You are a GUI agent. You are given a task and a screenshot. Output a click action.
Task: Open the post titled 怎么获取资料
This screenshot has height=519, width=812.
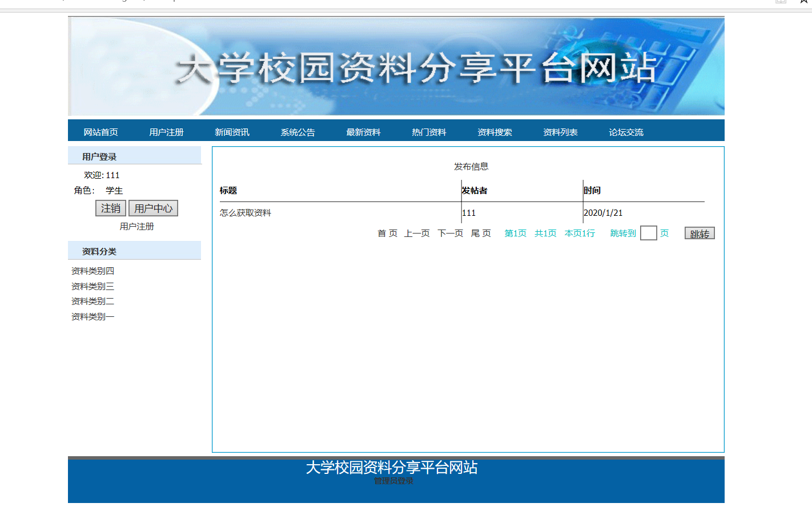(x=246, y=213)
